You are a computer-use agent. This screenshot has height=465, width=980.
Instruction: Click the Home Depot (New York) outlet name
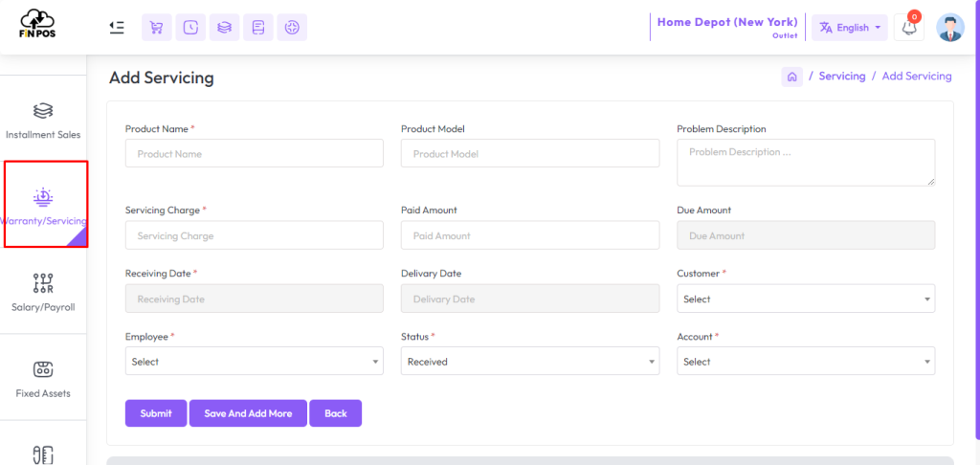click(727, 23)
